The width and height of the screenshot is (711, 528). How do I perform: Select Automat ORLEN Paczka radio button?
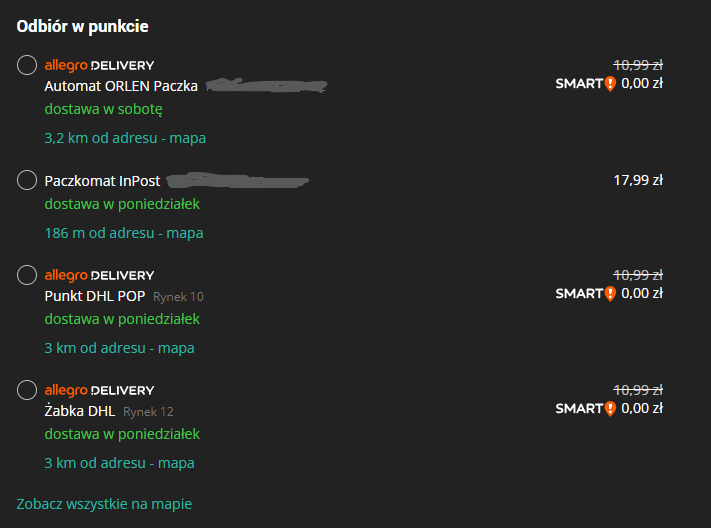click(27, 65)
